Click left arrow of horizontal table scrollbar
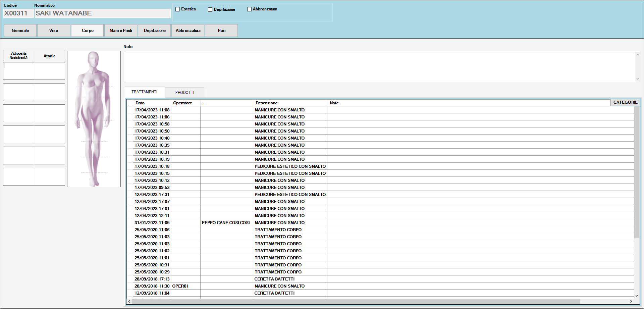 (x=129, y=302)
